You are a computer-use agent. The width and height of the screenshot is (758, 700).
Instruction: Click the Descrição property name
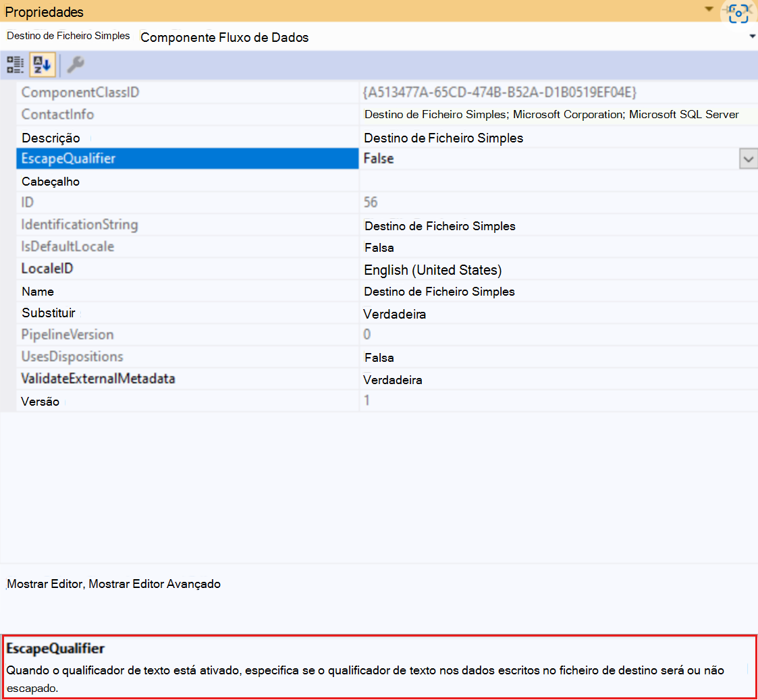[51, 138]
